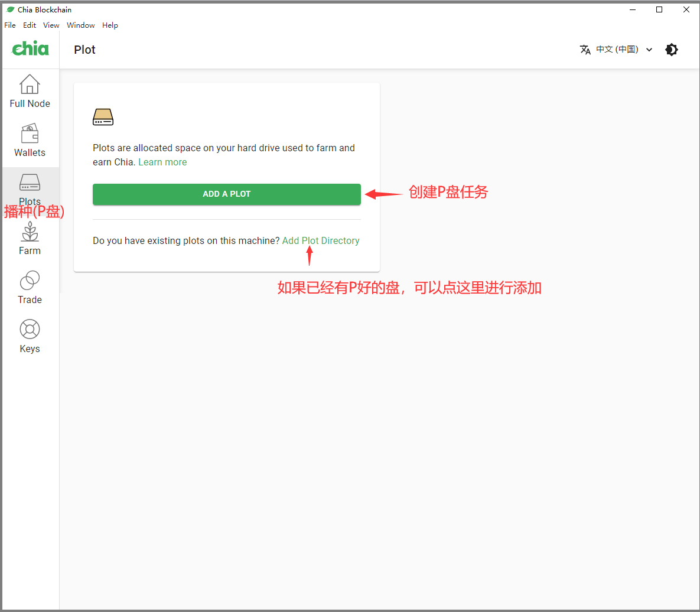700x612 pixels.
Task: Open the Window menu
Action: click(x=80, y=25)
